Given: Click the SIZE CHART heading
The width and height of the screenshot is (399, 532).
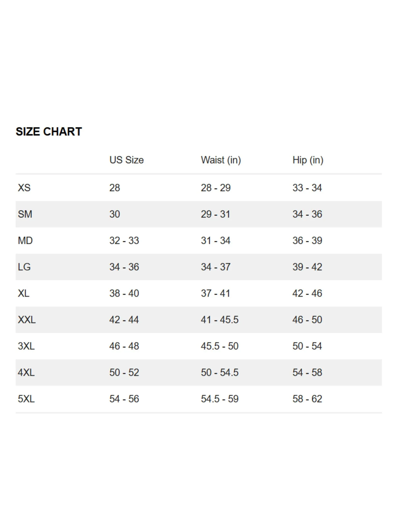Looking at the screenshot, I should 49,132.
